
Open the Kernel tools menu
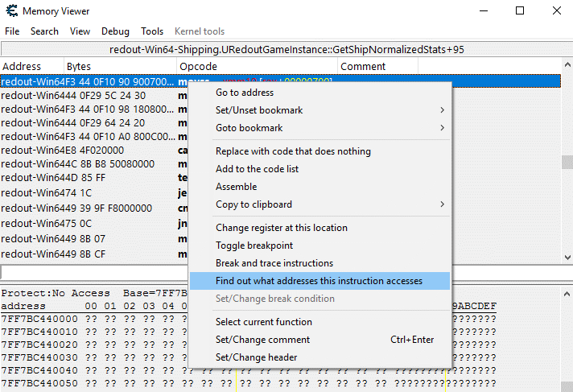point(200,31)
